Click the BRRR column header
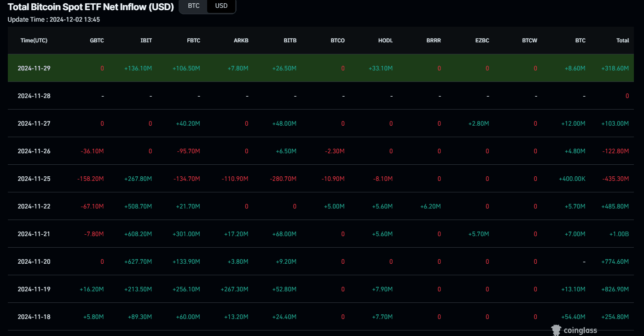 point(434,41)
